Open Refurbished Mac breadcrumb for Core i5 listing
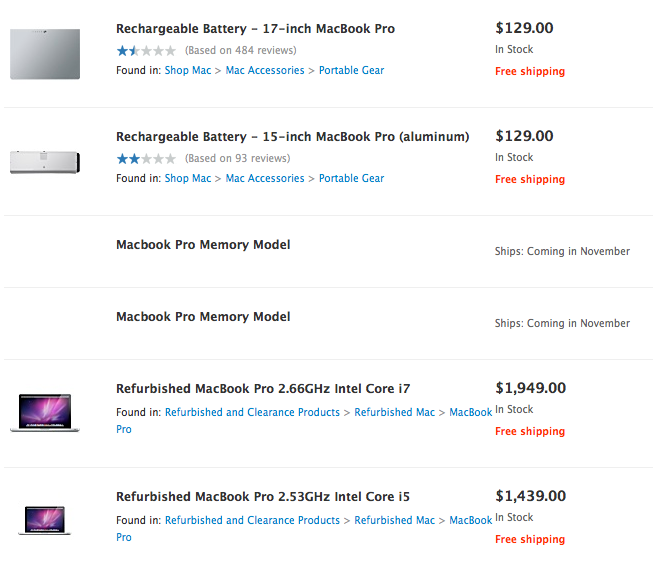The width and height of the screenshot is (653, 575). tap(395, 520)
